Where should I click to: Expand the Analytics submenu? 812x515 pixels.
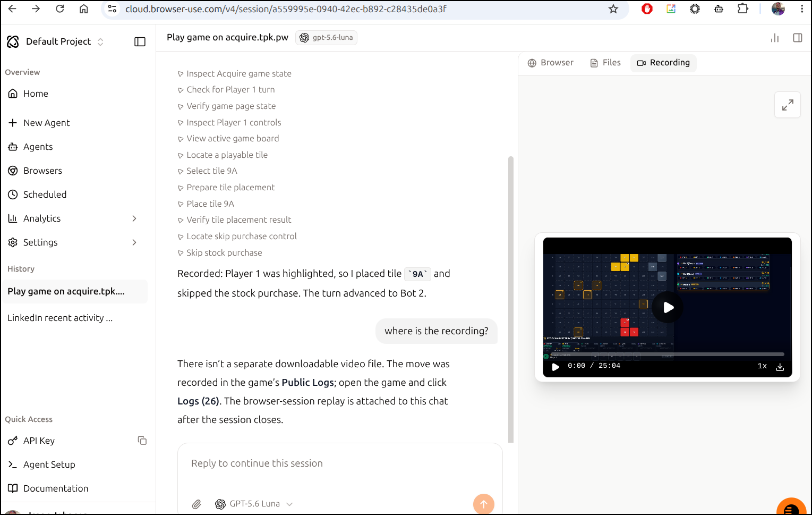coord(134,218)
